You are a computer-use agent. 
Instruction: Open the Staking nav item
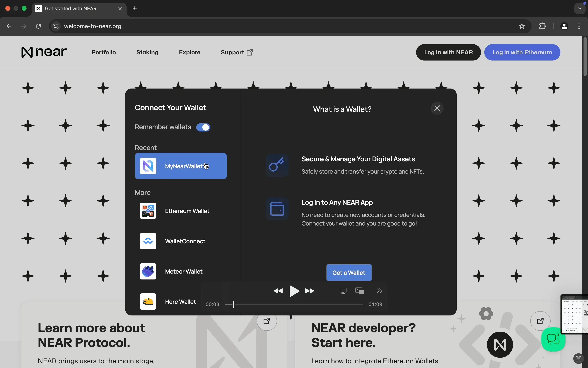coord(147,52)
